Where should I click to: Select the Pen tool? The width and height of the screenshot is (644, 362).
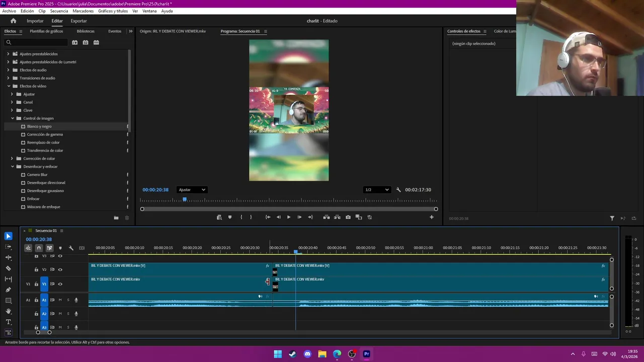pos(8,290)
